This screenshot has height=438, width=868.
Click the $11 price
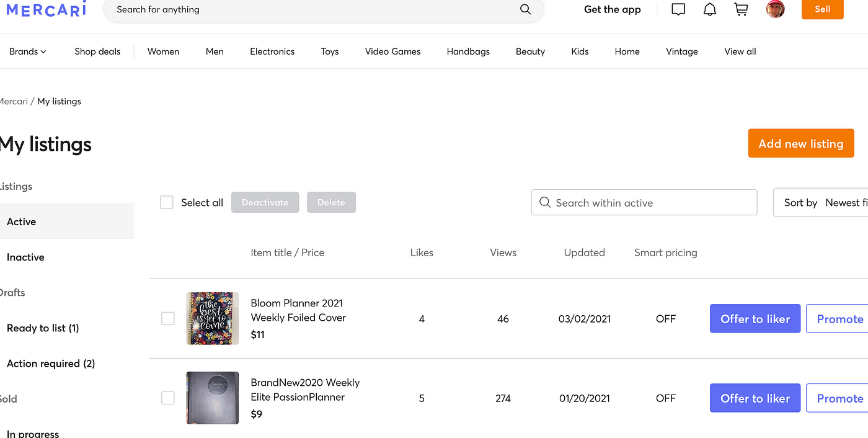coord(257,334)
